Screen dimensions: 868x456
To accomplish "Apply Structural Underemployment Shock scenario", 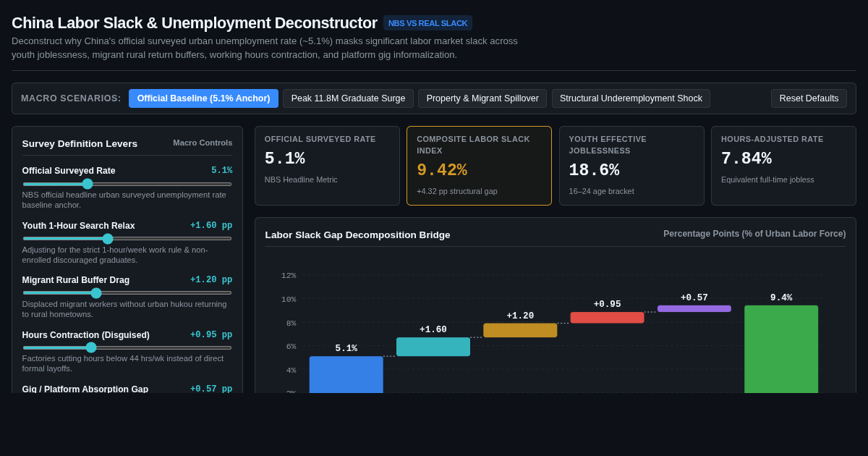I will tap(631, 98).
